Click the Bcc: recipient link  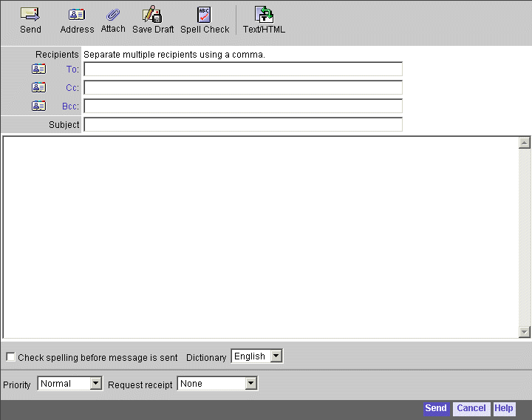point(71,106)
